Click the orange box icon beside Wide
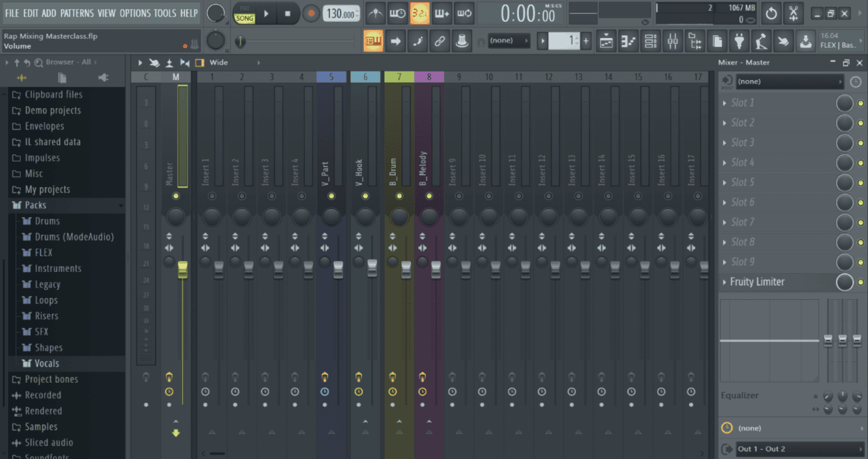Viewport: 868px width, 459px height. [x=200, y=63]
